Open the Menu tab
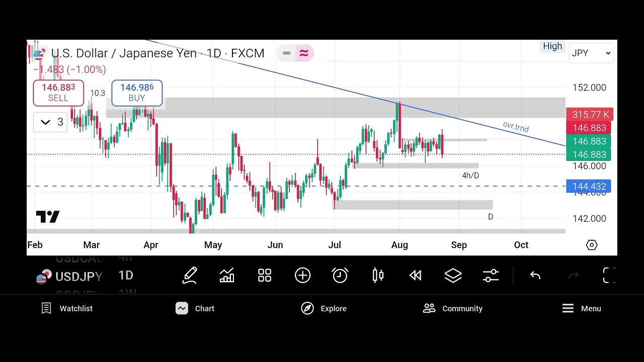Image resolution: width=644 pixels, height=362 pixels. point(582,309)
